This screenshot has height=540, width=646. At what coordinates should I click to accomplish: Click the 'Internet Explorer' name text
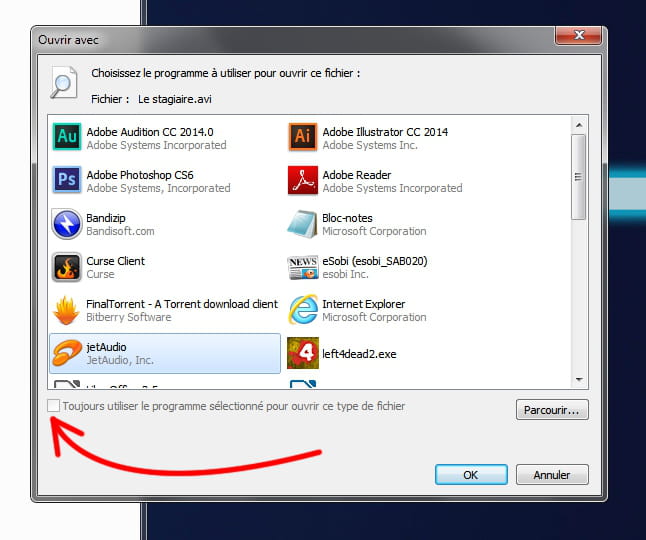point(364,304)
